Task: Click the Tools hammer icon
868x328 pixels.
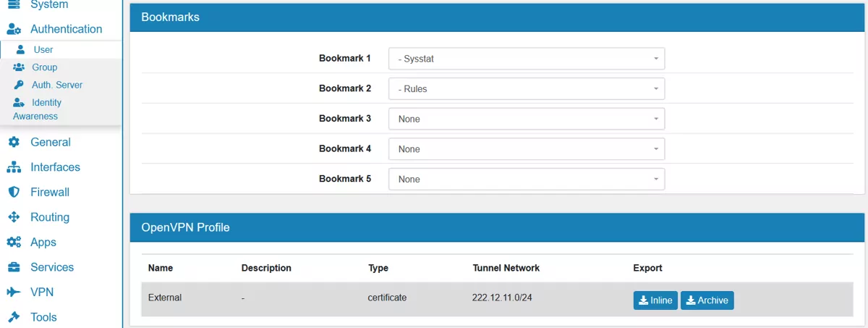Action: click(14, 317)
